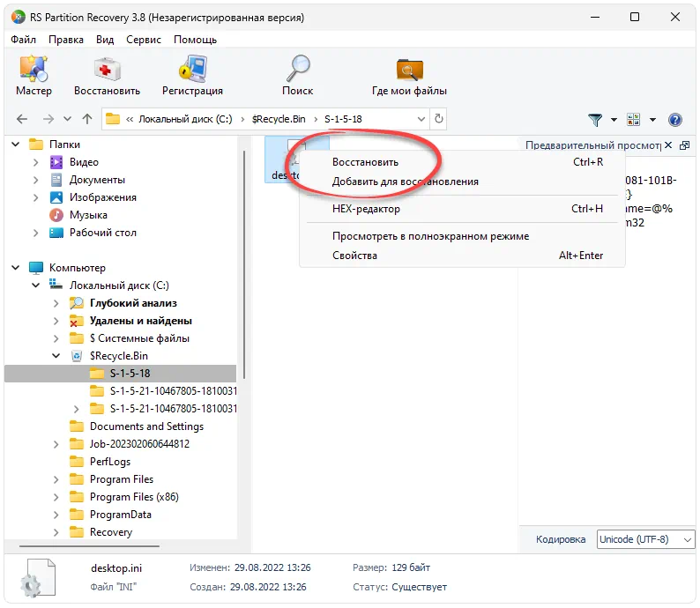Click the Восстановить toolbar icon
The height and width of the screenshot is (608, 700).
[107, 70]
